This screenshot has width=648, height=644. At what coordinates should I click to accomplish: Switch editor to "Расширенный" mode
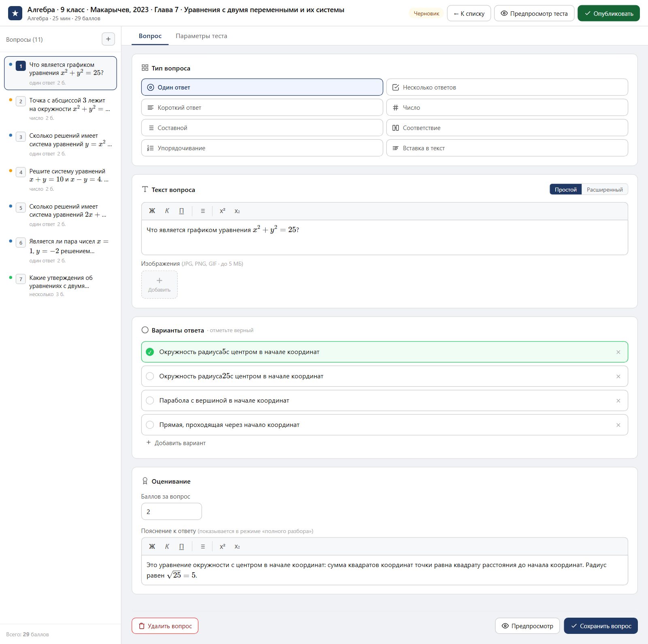click(x=605, y=190)
